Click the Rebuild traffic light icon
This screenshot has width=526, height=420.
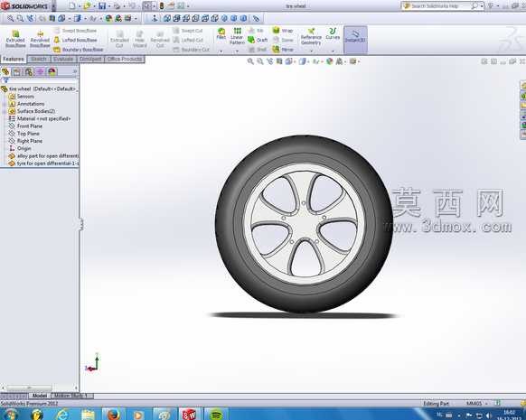[162, 5]
